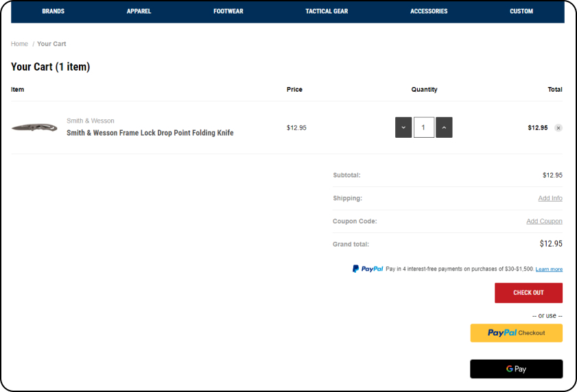This screenshot has height=392, width=577.
Task: Click the Coupon Code label
Action: 355,221
